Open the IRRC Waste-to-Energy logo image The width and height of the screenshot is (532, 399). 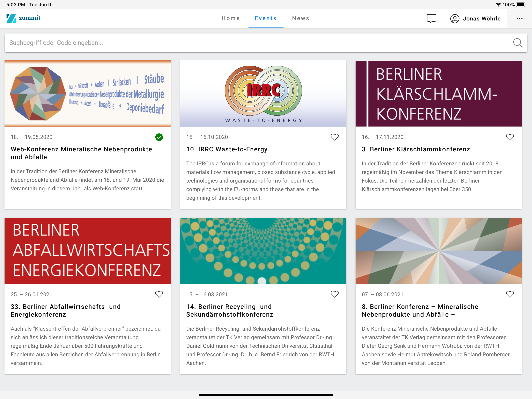pos(263,94)
